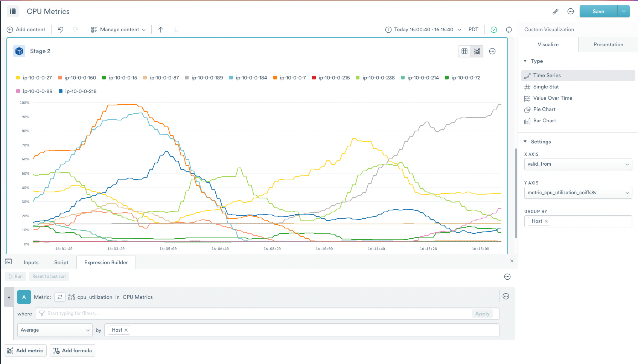
Task: Choose the Pie Chart visualization type
Action: (x=578, y=109)
